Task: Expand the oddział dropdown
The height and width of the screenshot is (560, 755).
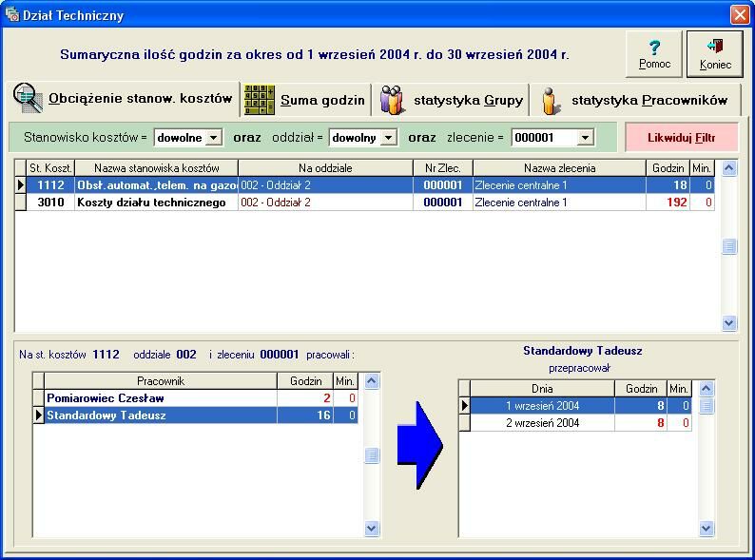Action: 388,138
